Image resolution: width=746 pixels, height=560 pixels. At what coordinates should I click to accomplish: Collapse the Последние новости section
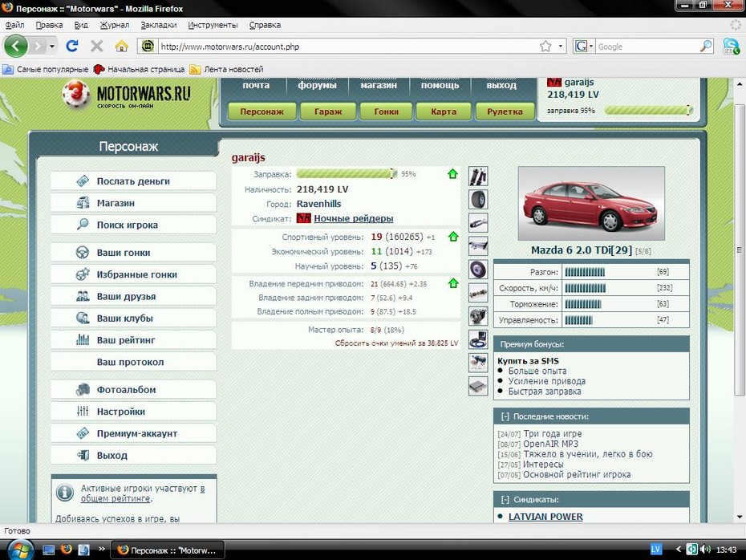coord(505,416)
